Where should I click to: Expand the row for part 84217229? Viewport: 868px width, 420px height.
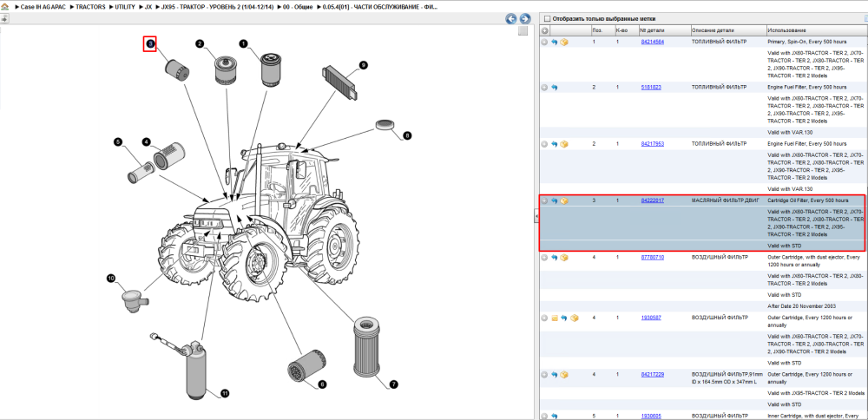pyautogui.click(x=545, y=375)
